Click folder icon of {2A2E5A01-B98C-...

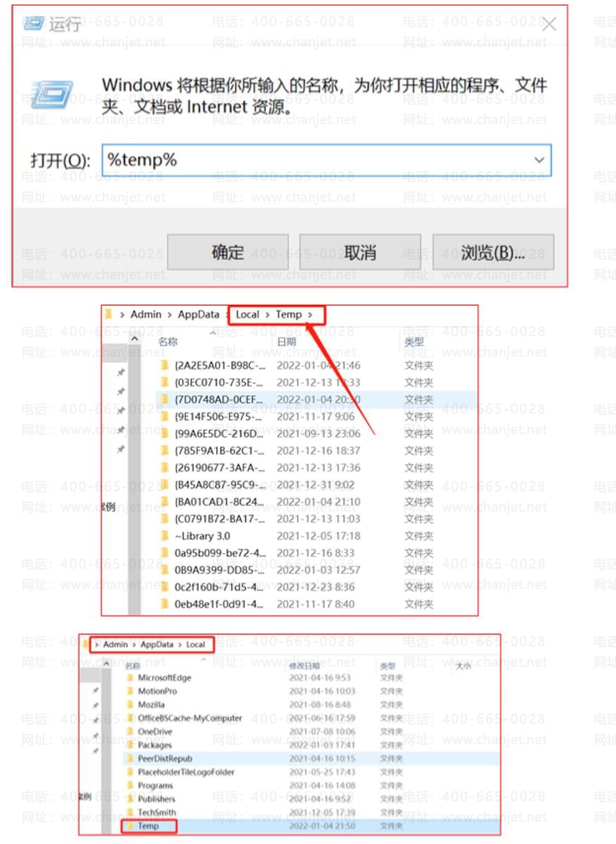point(165,366)
